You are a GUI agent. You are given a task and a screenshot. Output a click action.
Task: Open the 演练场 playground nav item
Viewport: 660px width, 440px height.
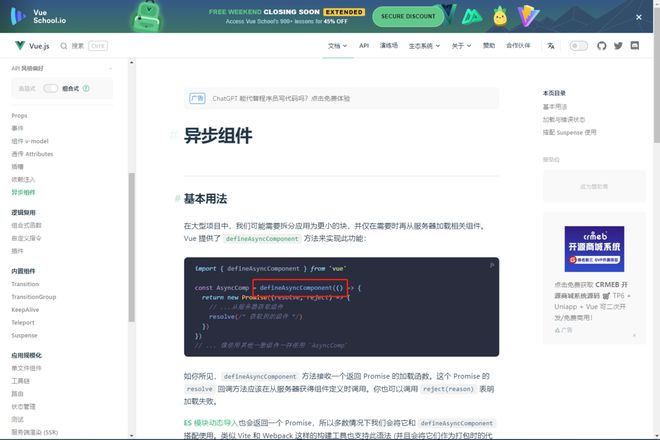pos(389,45)
